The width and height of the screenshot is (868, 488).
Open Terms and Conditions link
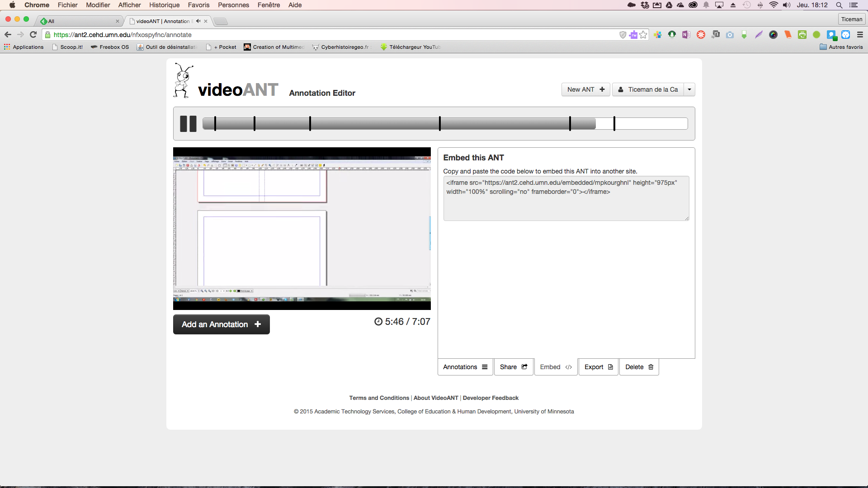point(379,398)
